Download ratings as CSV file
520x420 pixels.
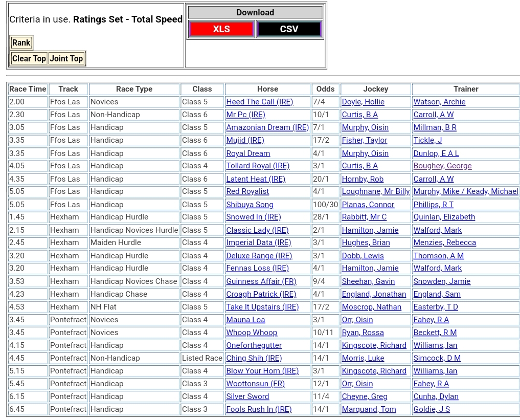[x=289, y=29]
